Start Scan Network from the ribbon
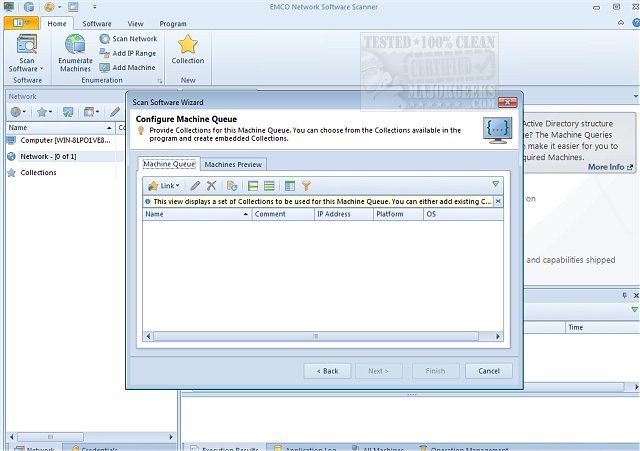The image size is (640, 451). tap(128, 39)
